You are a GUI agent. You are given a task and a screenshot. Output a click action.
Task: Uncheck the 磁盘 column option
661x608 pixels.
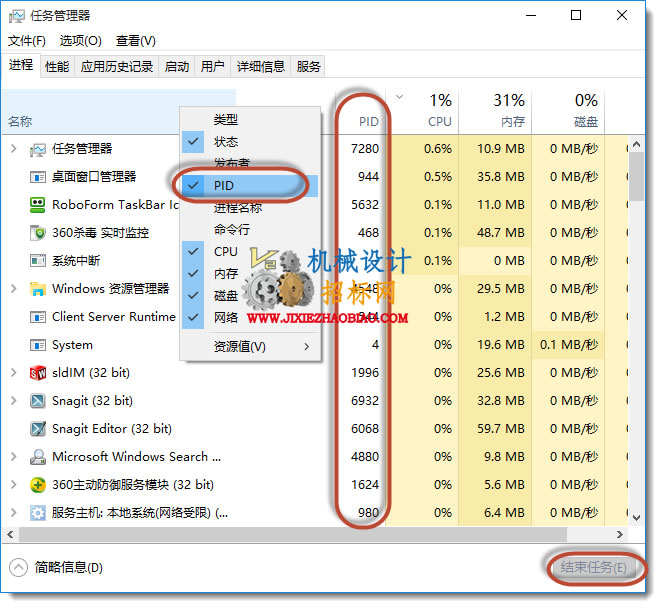coord(193,296)
